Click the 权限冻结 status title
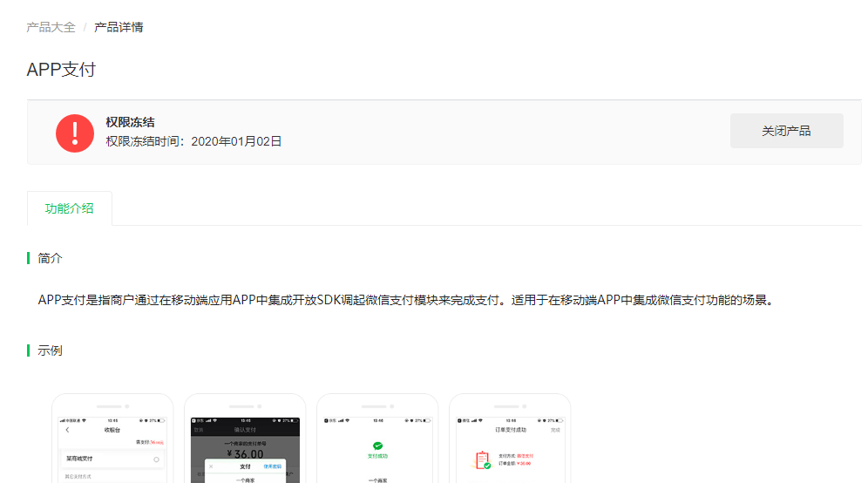This screenshot has height=483, width=868. tap(130, 122)
